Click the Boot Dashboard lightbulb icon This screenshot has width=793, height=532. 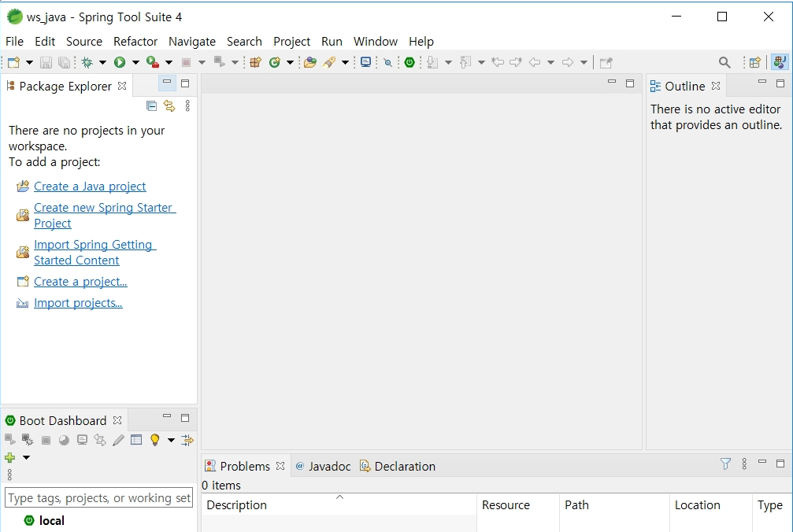click(155, 440)
